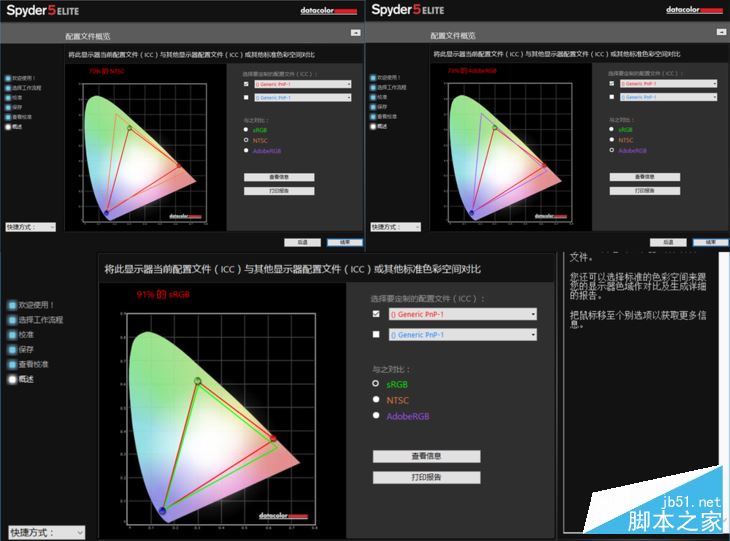
Task: Open 快捷方式 dropdown in top-right window
Action: (x=396, y=227)
